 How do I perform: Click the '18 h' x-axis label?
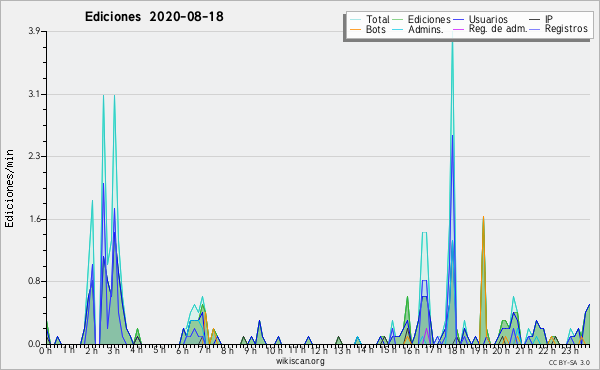456,351
